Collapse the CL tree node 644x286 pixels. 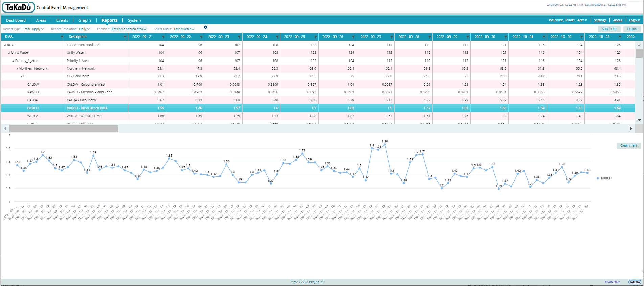(21, 77)
